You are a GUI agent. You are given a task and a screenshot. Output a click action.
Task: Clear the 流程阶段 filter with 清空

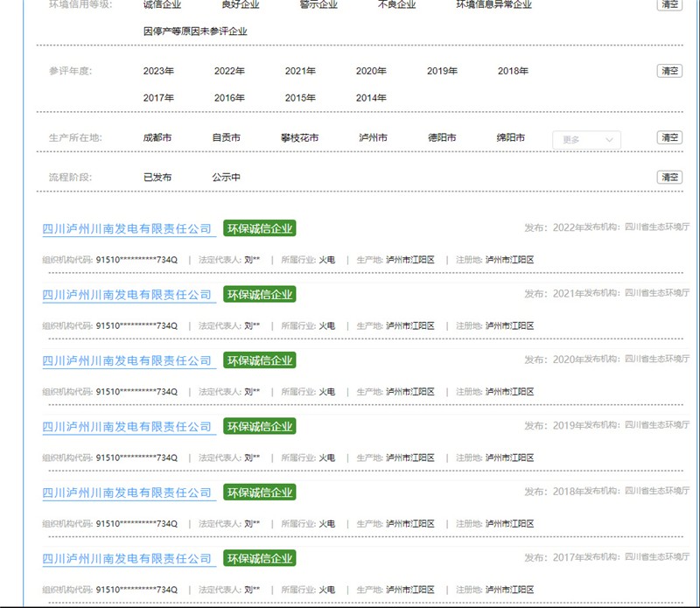click(x=669, y=178)
